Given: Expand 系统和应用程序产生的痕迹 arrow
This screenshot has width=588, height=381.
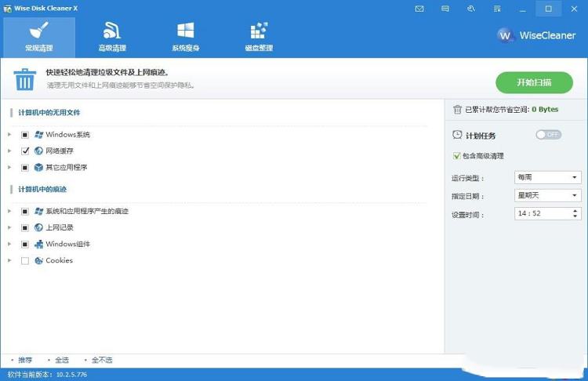Looking at the screenshot, I should pyautogui.click(x=9, y=211).
